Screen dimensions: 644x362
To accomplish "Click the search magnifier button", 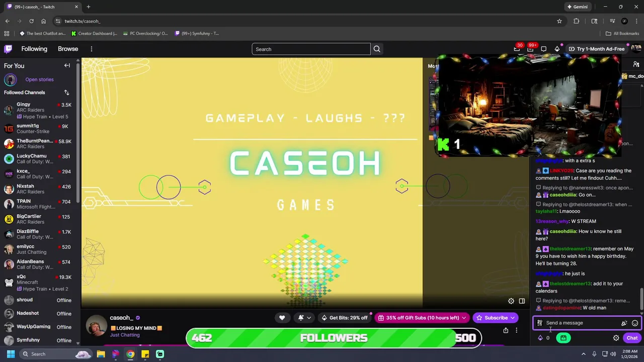I will pyautogui.click(x=377, y=49).
